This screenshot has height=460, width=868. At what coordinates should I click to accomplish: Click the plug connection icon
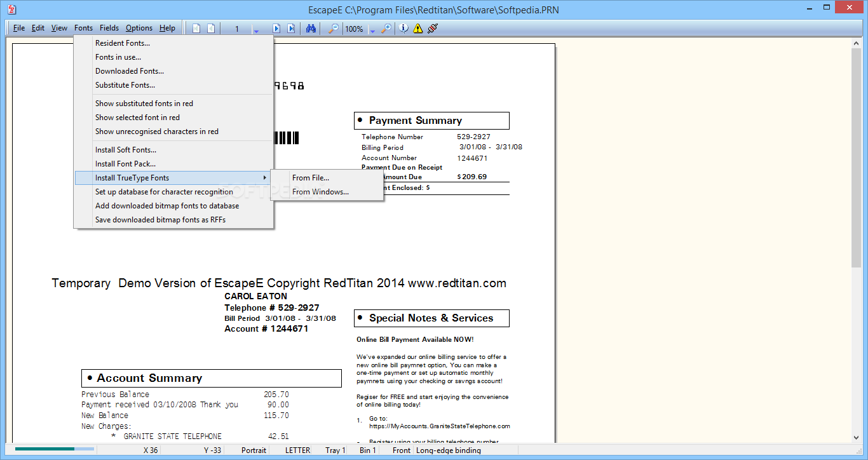click(433, 28)
